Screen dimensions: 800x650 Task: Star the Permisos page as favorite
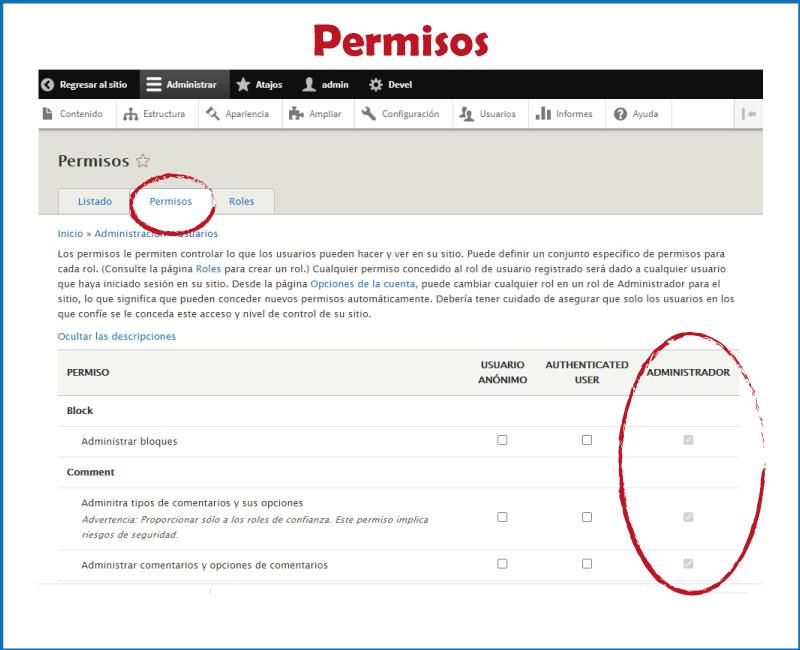tap(142, 158)
